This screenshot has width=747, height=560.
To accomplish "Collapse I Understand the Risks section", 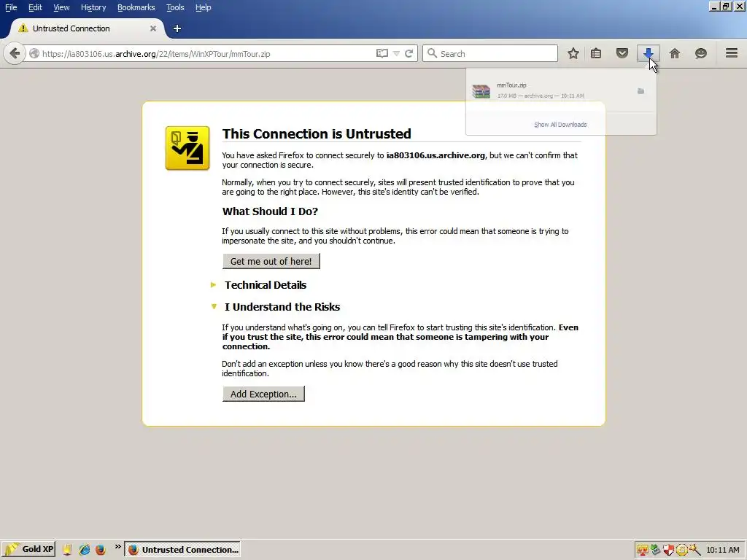I will (282, 307).
